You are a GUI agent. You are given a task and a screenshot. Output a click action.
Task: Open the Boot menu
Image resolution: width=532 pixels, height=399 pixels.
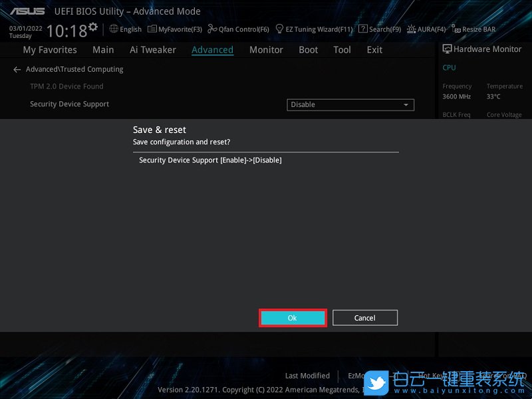308,49
